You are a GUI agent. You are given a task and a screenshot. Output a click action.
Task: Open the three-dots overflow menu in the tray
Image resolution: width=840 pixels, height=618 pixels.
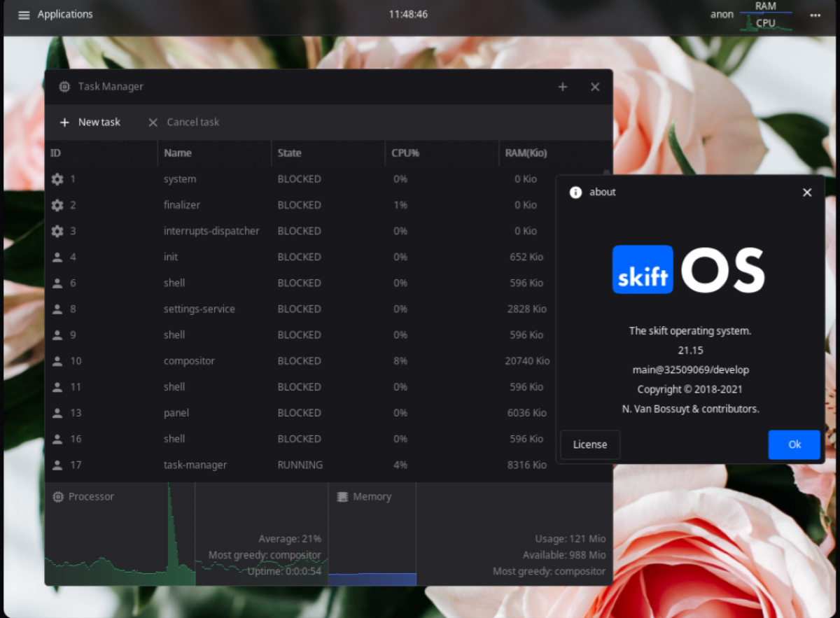pos(815,14)
